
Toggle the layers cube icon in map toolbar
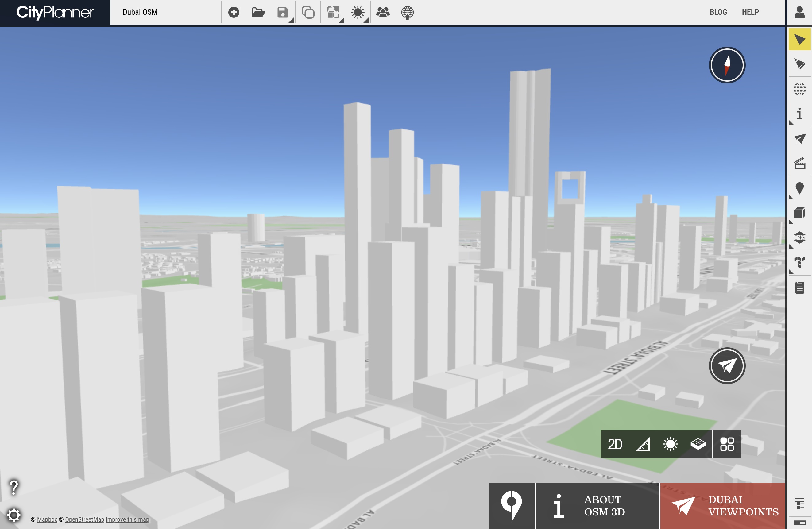click(698, 444)
